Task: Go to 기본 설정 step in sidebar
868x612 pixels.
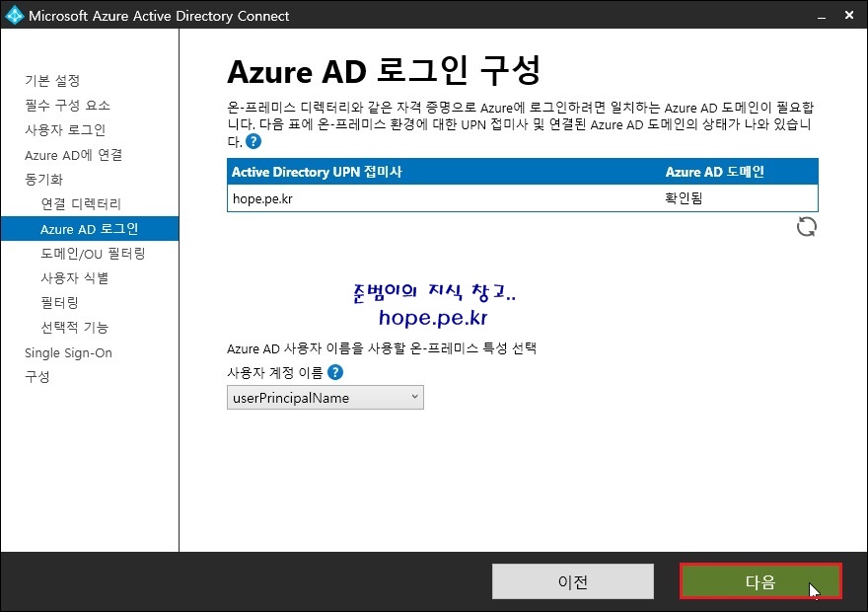Action: [x=52, y=81]
